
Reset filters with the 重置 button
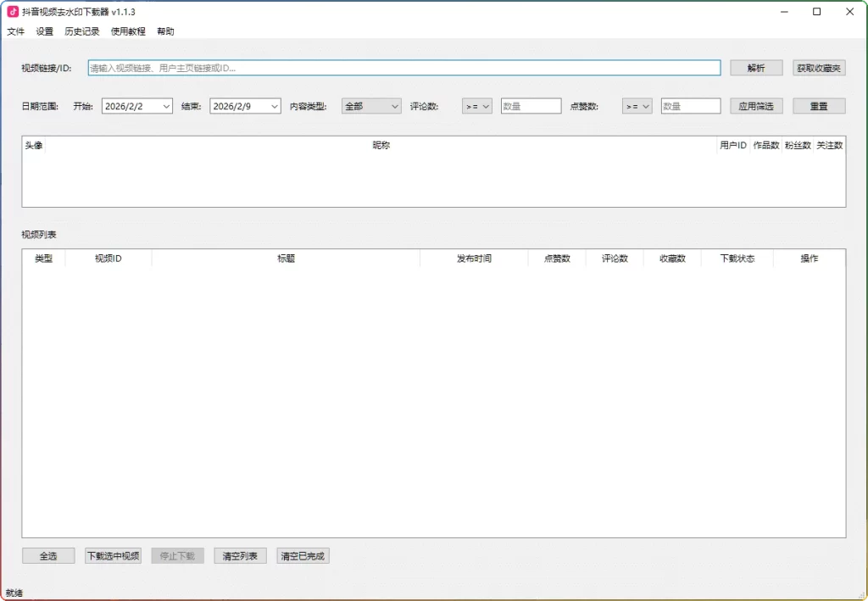point(817,105)
